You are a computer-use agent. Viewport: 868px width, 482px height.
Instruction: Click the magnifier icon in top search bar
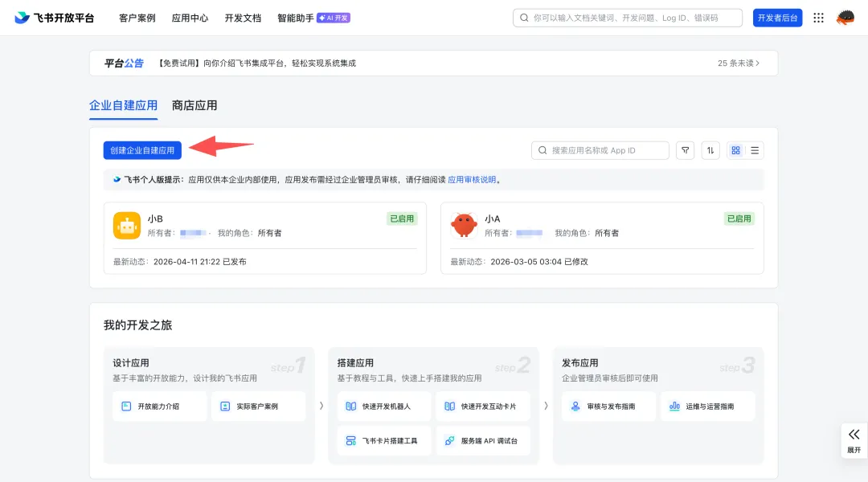click(524, 18)
